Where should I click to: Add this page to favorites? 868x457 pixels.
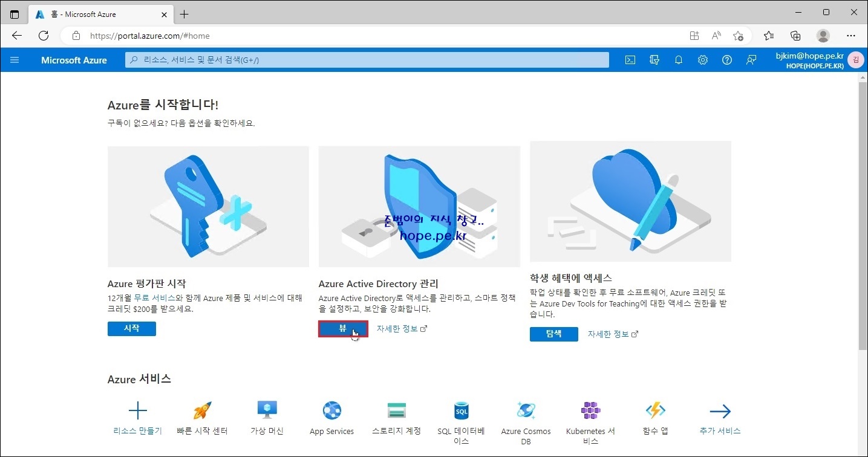738,36
